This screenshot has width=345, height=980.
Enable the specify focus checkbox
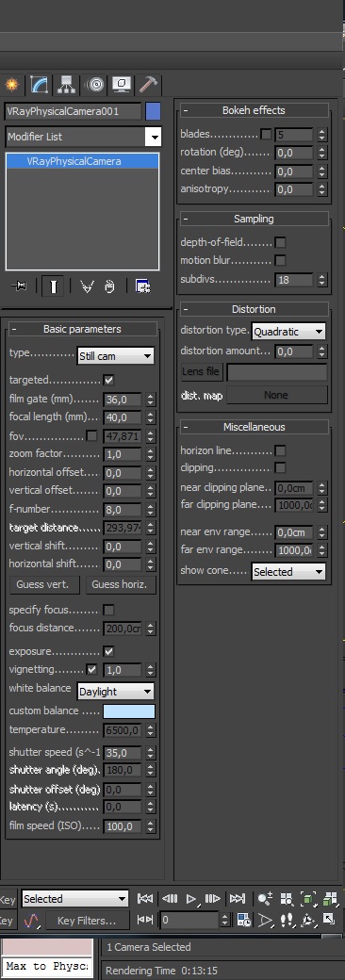click(108, 610)
